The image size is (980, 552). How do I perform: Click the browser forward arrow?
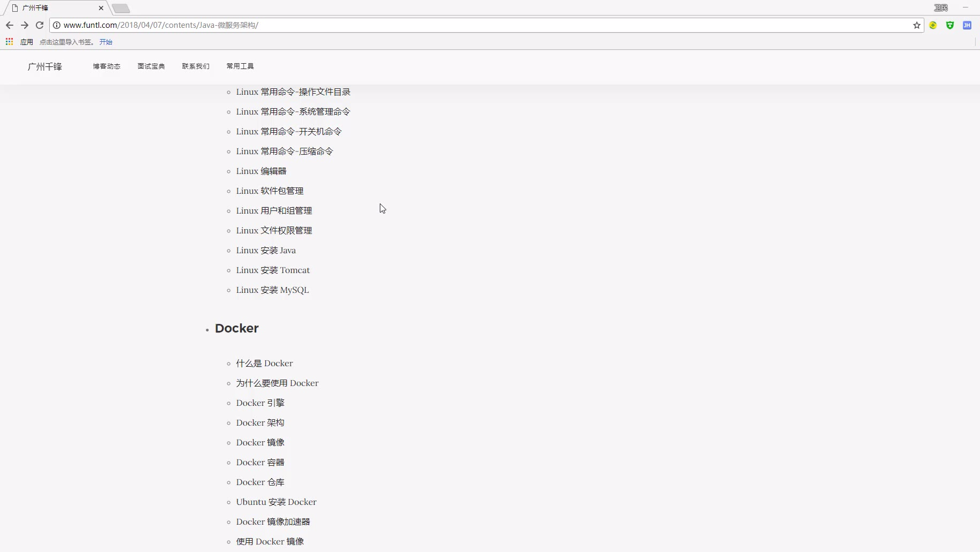pos(25,25)
